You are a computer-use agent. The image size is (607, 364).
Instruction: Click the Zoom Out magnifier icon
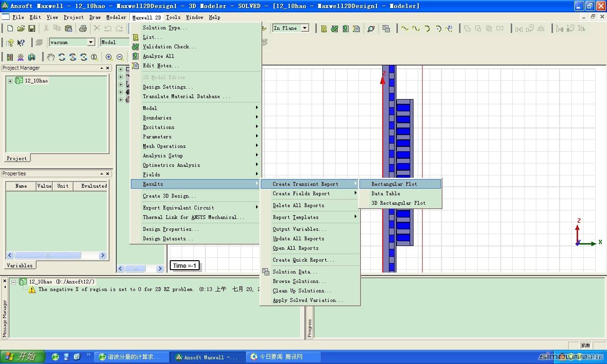point(120,57)
